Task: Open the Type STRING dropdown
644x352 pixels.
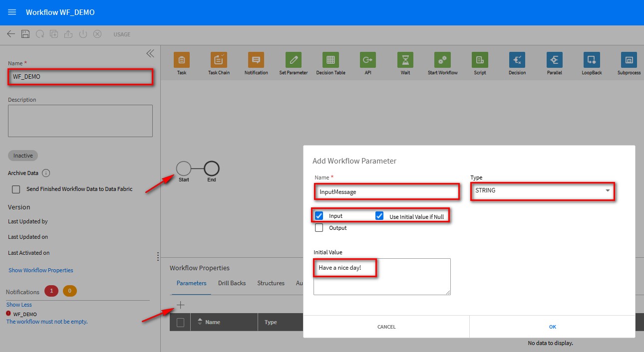Action: (x=542, y=190)
